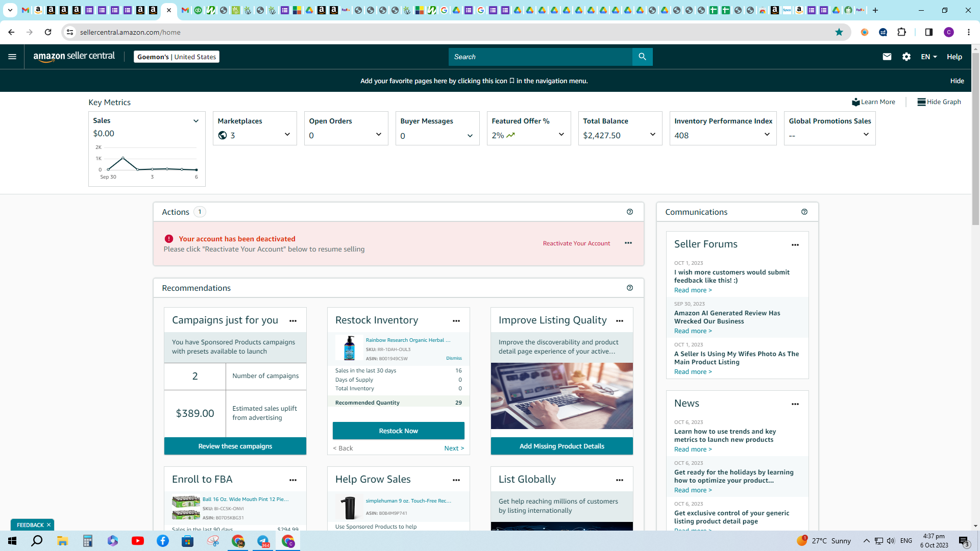Open options menu for Restock Inventory card
980x551 pixels.
(456, 321)
